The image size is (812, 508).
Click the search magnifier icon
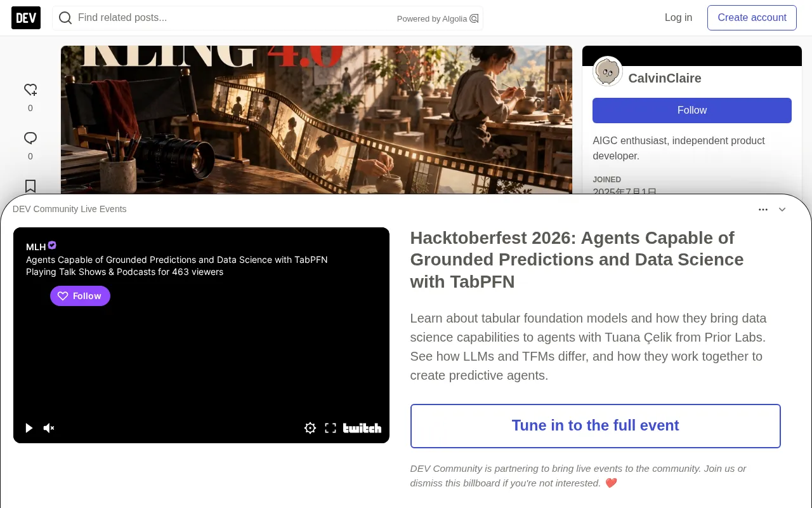(x=65, y=18)
